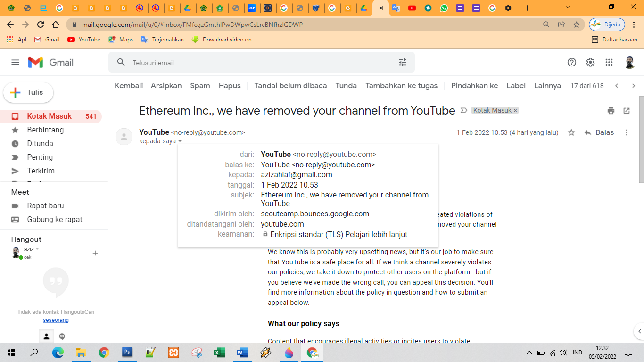Reload the page in Chrome

41,25
